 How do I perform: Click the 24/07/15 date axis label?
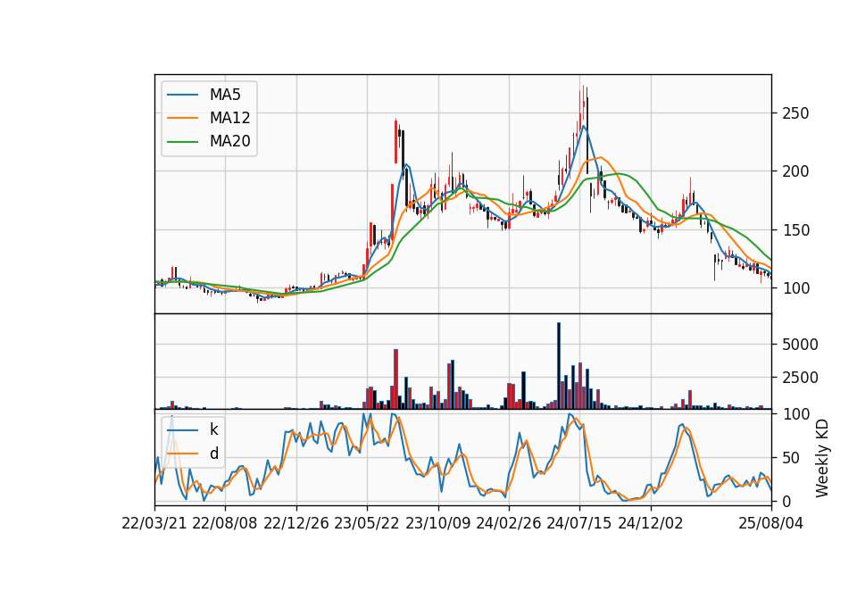[579, 523]
